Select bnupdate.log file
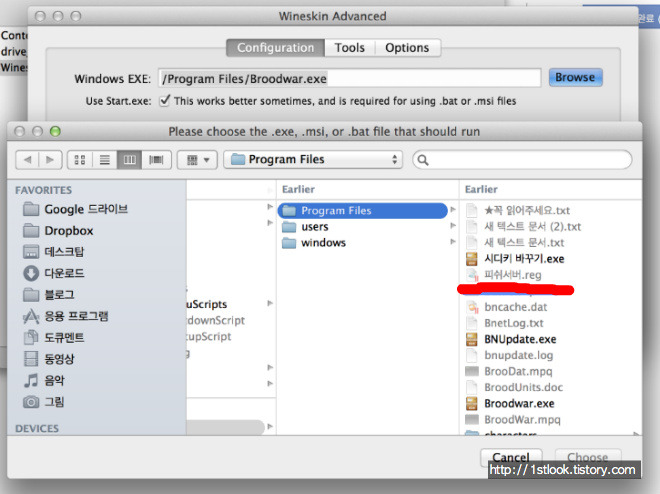The height and width of the screenshot is (494, 660). click(510, 355)
